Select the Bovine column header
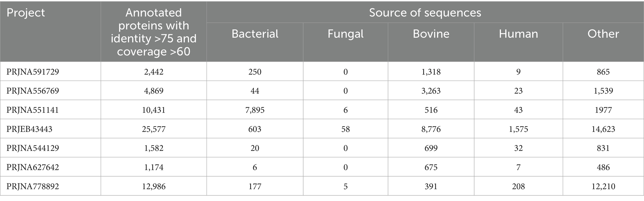The width and height of the screenshot is (644, 201). click(x=431, y=34)
